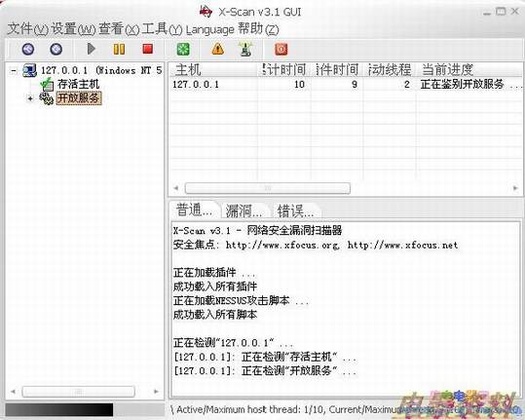Click the yellow warning triangle toolbar icon
The height and width of the screenshot is (420, 525).
click(x=217, y=49)
